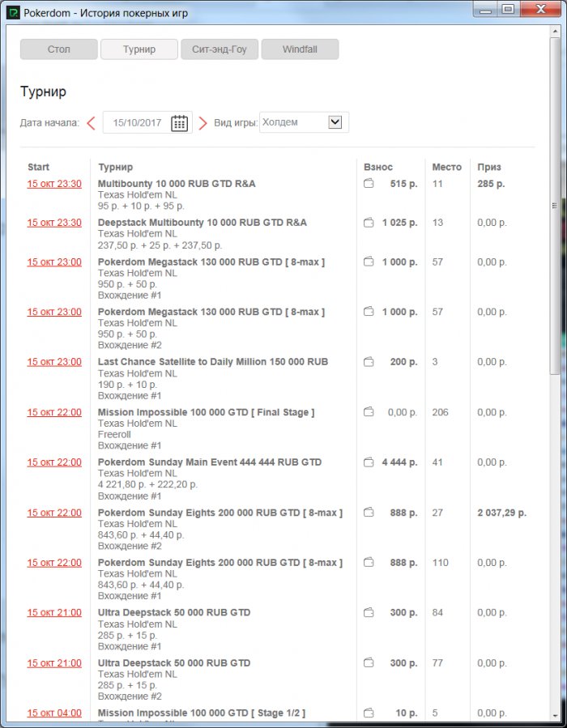Click wallet icon in Ultra Deepstack place 77 row
Image resolution: width=567 pixels, height=728 pixels.
pos(369,662)
